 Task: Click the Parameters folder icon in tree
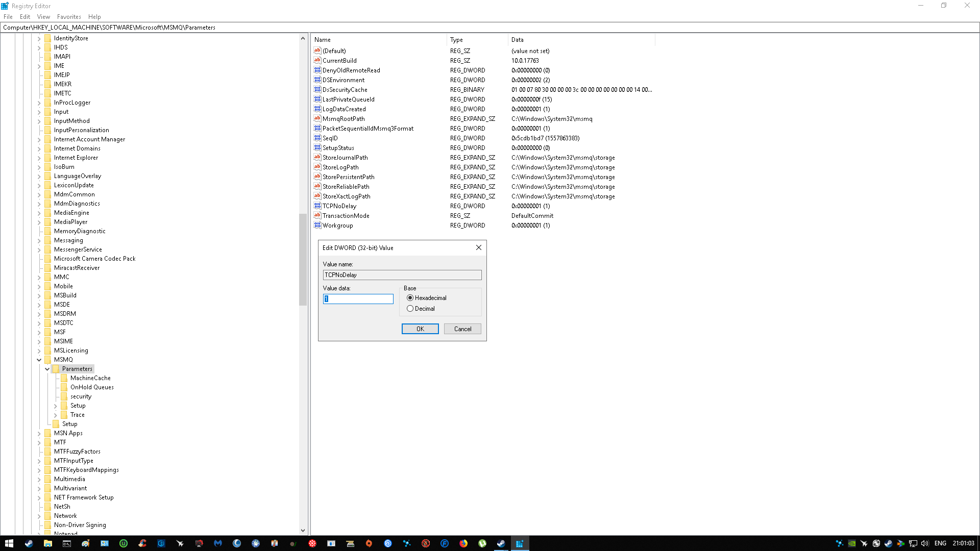coord(56,369)
